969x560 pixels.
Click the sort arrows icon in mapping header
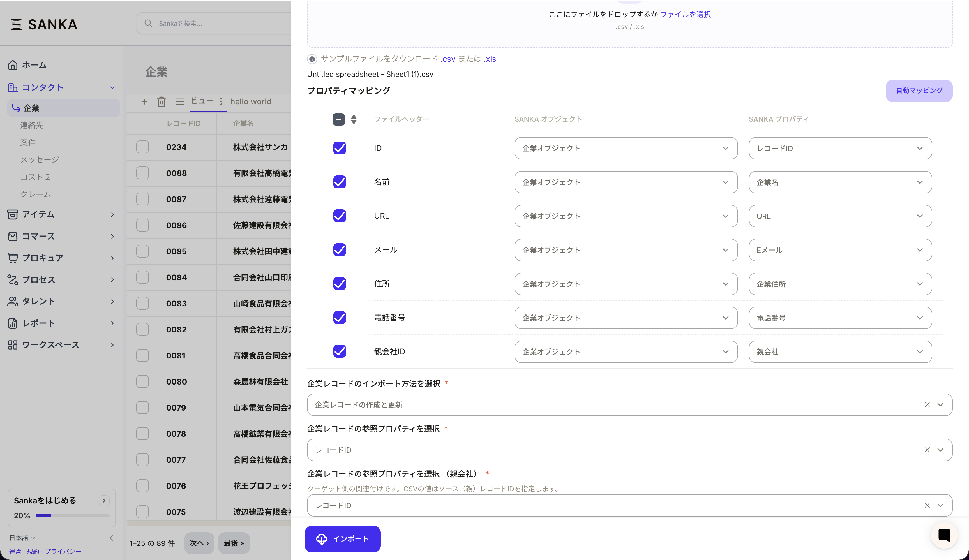[354, 119]
